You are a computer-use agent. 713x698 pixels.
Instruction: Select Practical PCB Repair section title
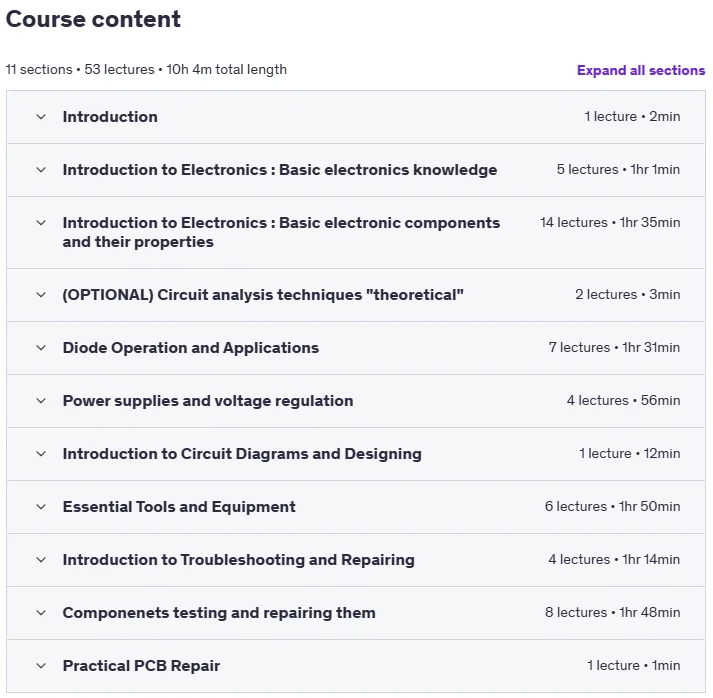[x=141, y=666]
